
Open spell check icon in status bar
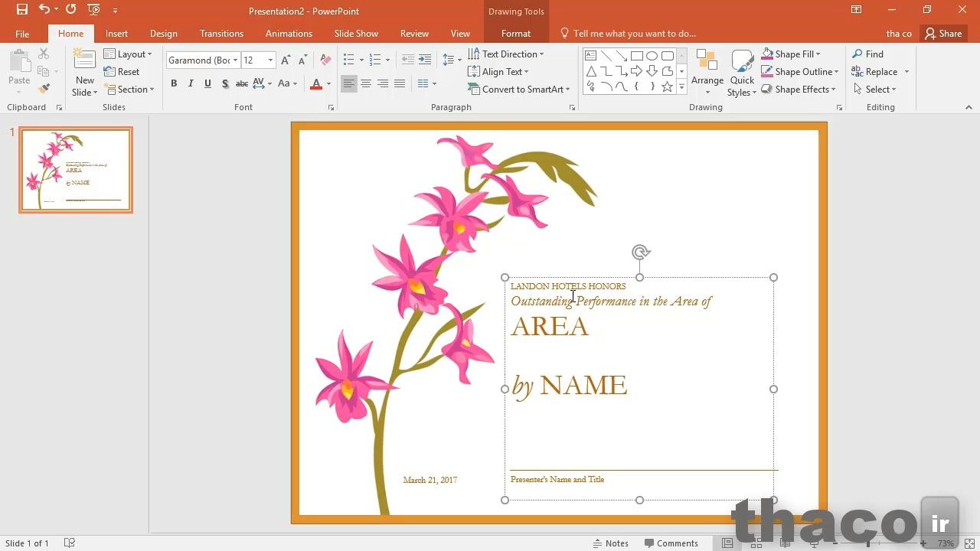coord(70,543)
